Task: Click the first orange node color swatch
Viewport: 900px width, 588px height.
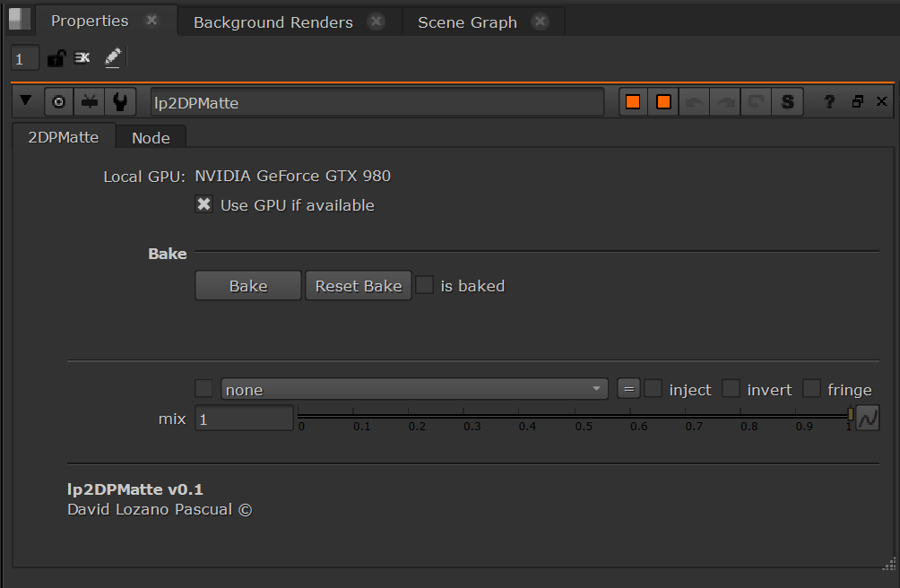Action: (633, 102)
